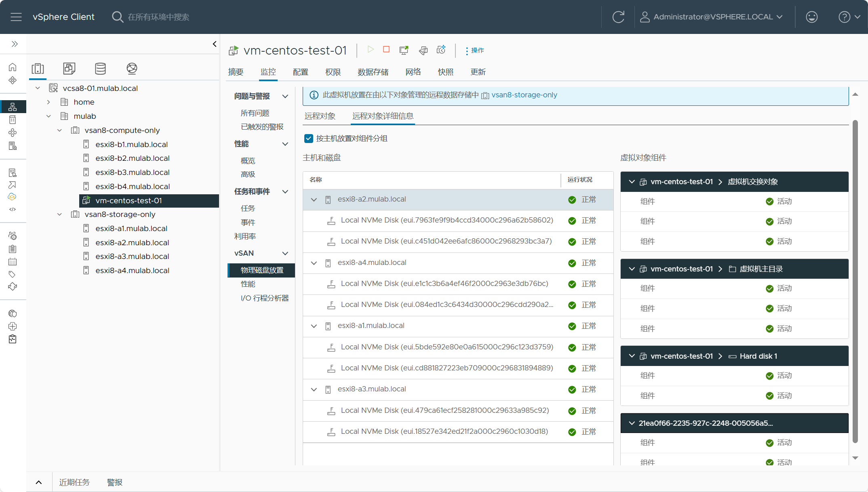The image size is (868, 492).
Task: Collapse vsan8-compute-only cluster node
Action: point(59,130)
